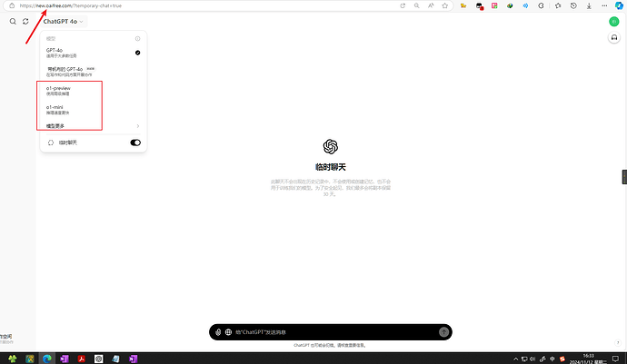This screenshot has width=627, height=364.
Task: Click the paperclip attach icon in message bar
Action: (x=218, y=332)
